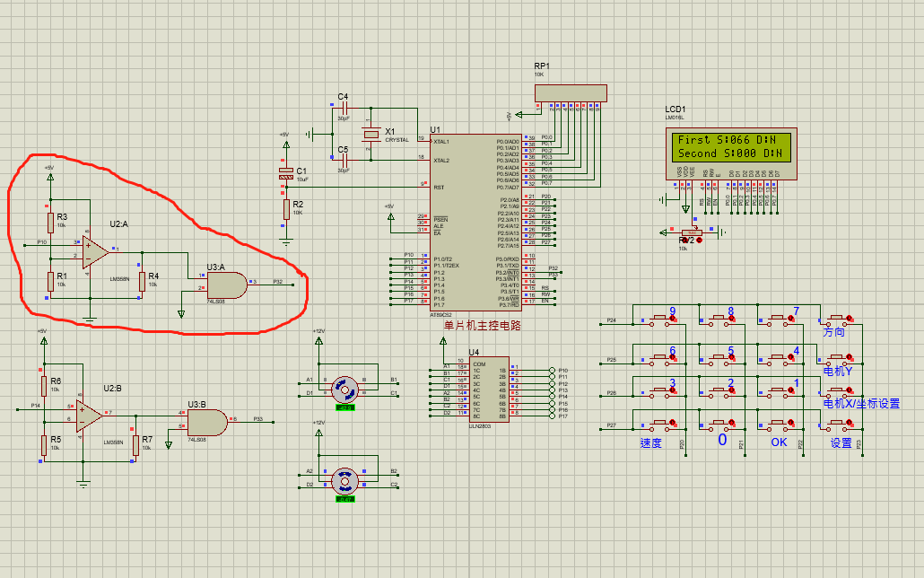The image size is (924, 578).
Task: Select resistor R7
Action: [135, 445]
